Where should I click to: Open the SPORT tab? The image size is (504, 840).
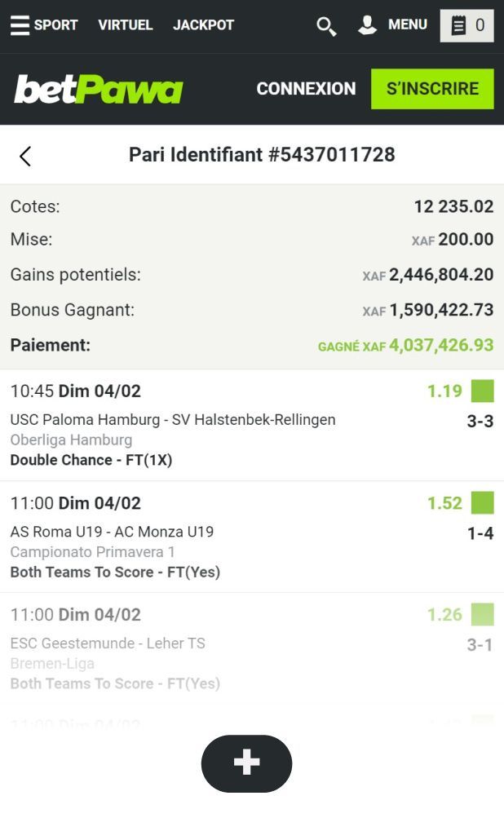click(x=55, y=25)
